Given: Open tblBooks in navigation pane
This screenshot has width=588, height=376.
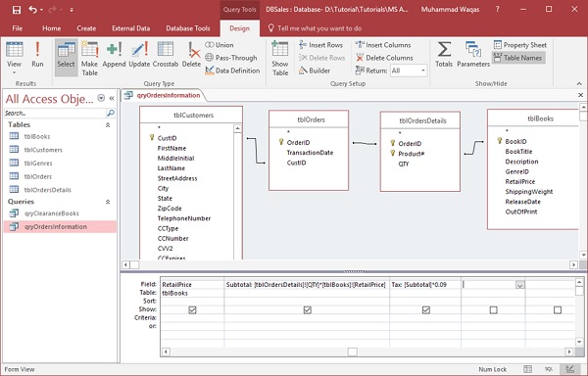Looking at the screenshot, I should [x=37, y=136].
